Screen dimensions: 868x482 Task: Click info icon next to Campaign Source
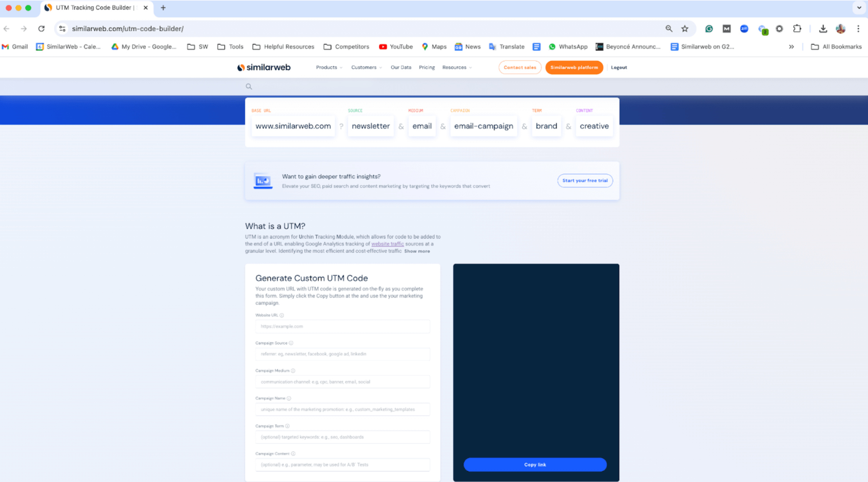291,343
